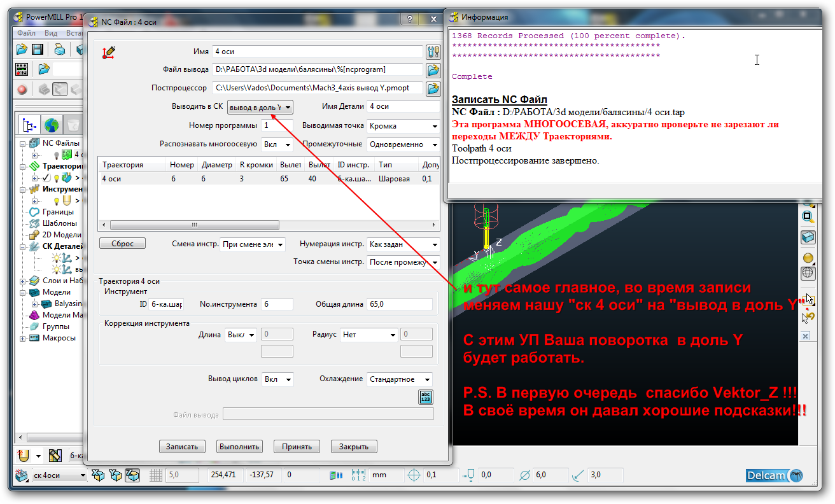Click the tip radius arrow icon in status bar
This screenshot has width=835, height=504.
pyautogui.click(x=579, y=475)
